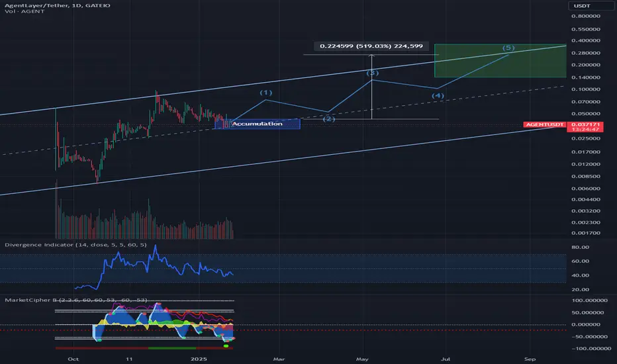
Task: Click the 13:24:47 candle countdown timer
Action: [585, 130]
